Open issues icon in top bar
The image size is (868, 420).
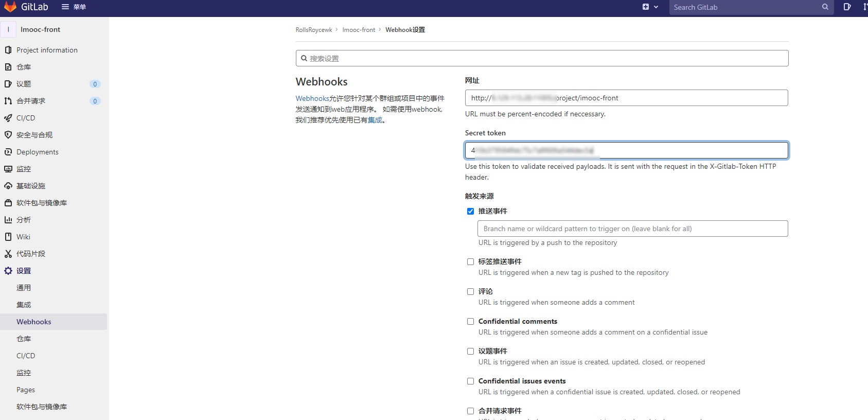tap(847, 7)
